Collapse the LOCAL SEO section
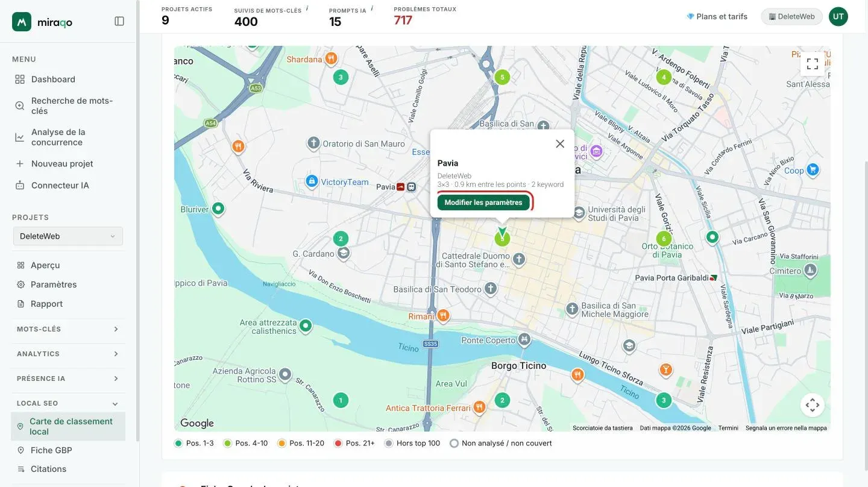The image size is (868, 487). coord(68,403)
